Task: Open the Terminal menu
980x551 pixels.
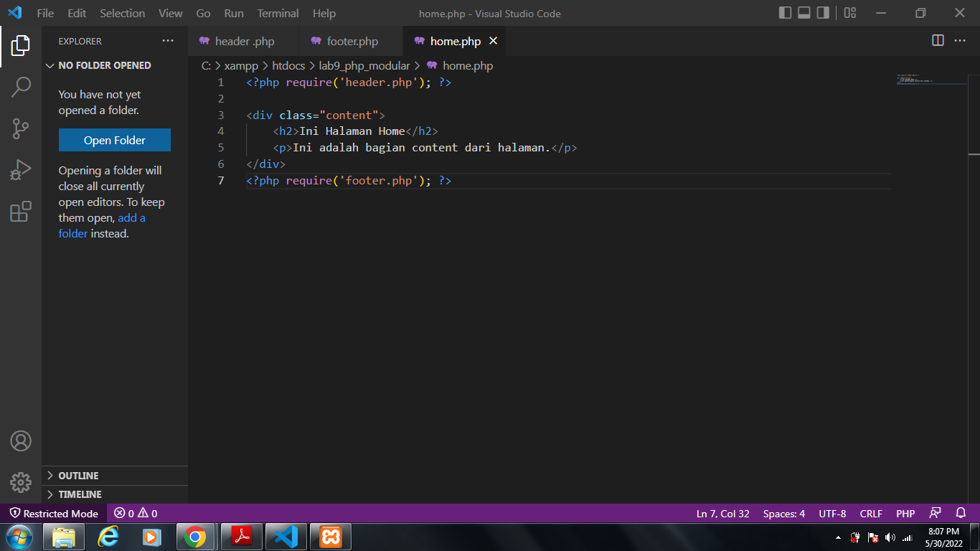Action: pyautogui.click(x=278, y=13)
